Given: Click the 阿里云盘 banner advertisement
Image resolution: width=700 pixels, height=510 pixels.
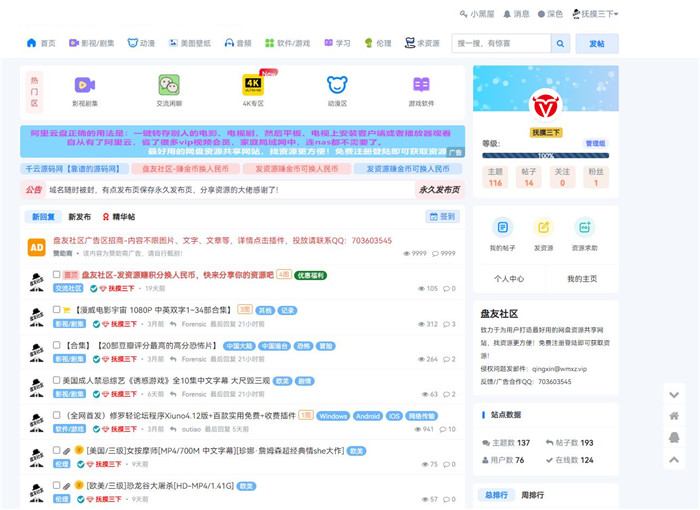Looking at the screenshot, I should [242, 142].
